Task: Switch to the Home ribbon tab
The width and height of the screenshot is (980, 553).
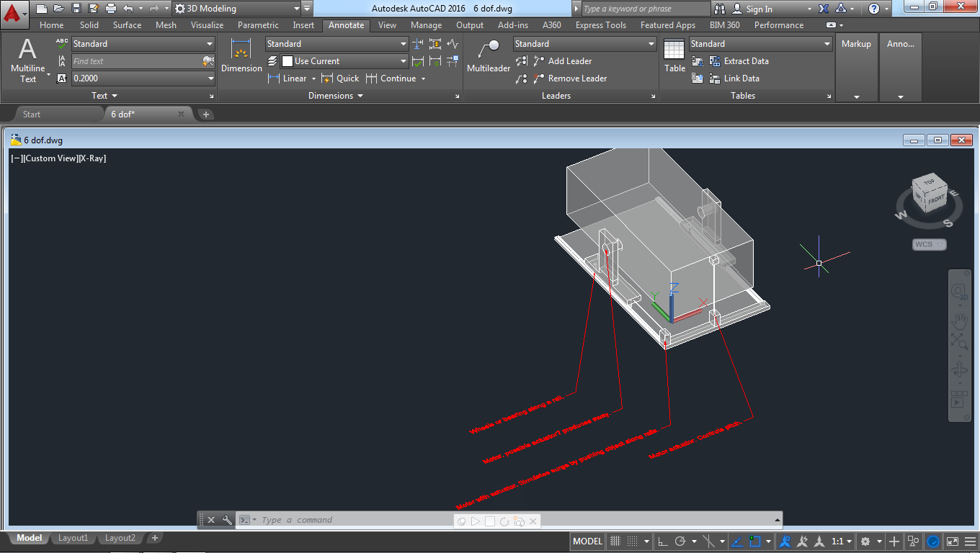Action: pos(51,25)
